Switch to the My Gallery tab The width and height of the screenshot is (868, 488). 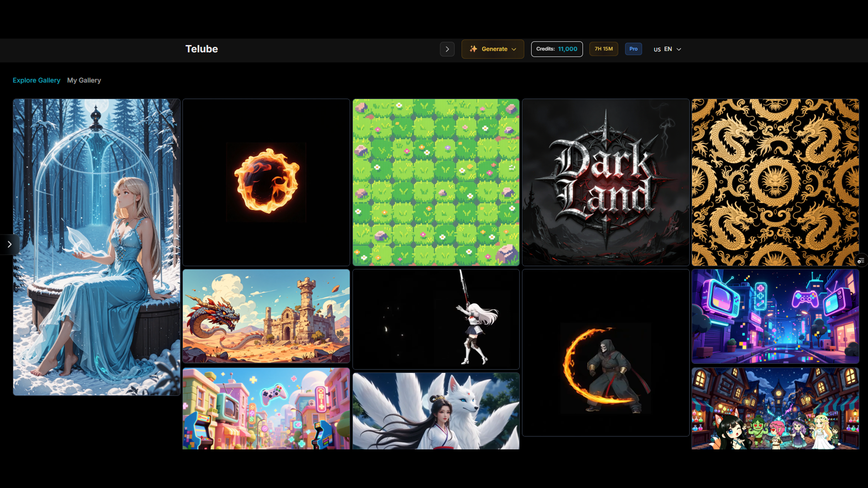84,80
